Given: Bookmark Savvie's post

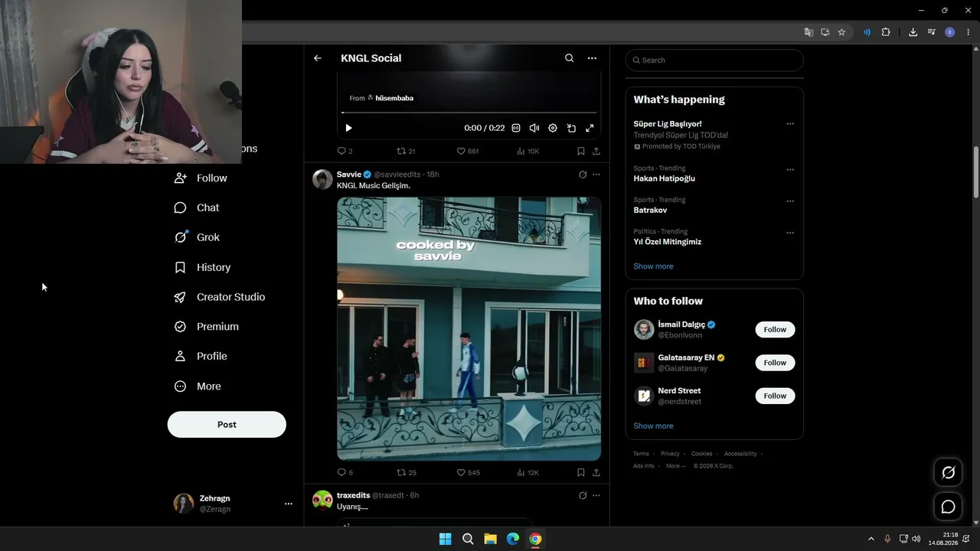Looking at the screenshot, I should (581, 473).
